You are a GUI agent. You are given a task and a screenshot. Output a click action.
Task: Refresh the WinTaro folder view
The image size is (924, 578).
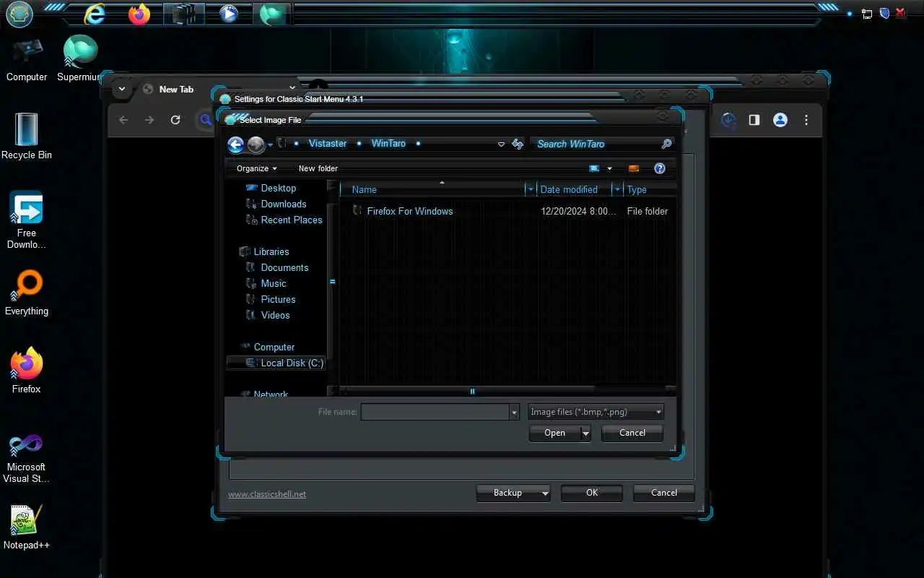pos(518,144)
